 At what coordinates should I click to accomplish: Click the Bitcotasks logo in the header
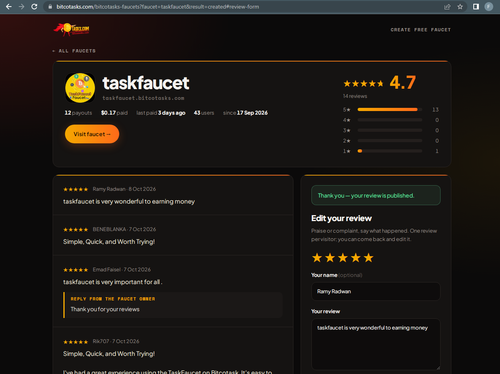71,29
